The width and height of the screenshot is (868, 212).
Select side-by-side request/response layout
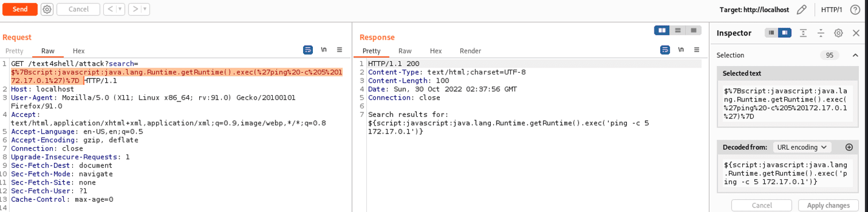click(662, 30)
